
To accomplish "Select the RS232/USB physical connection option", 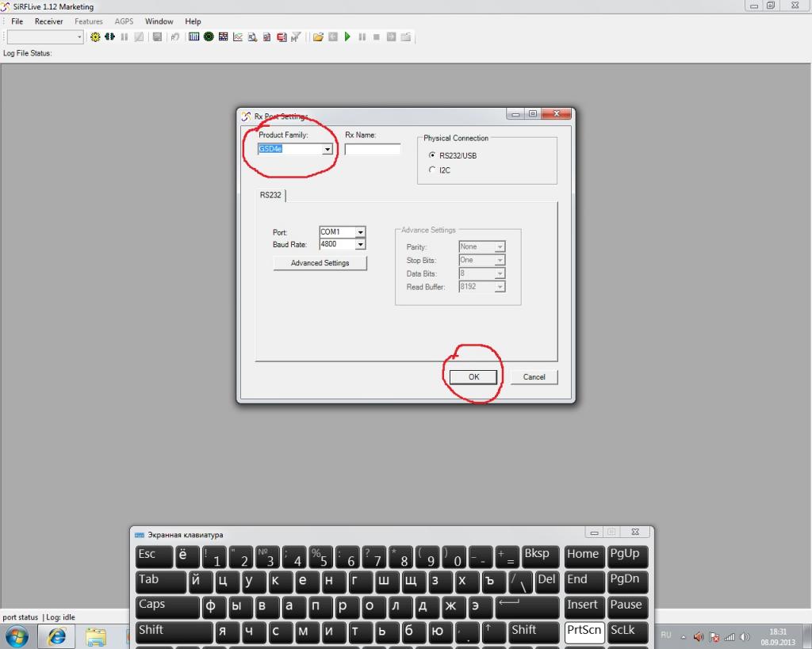I will pyautogui.click(x=432, y=155).
